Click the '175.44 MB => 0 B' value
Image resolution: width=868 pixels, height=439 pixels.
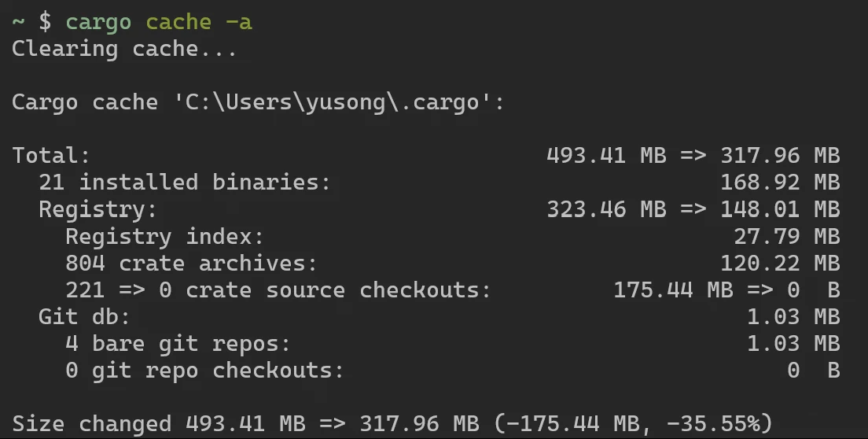tap(726, 290)
